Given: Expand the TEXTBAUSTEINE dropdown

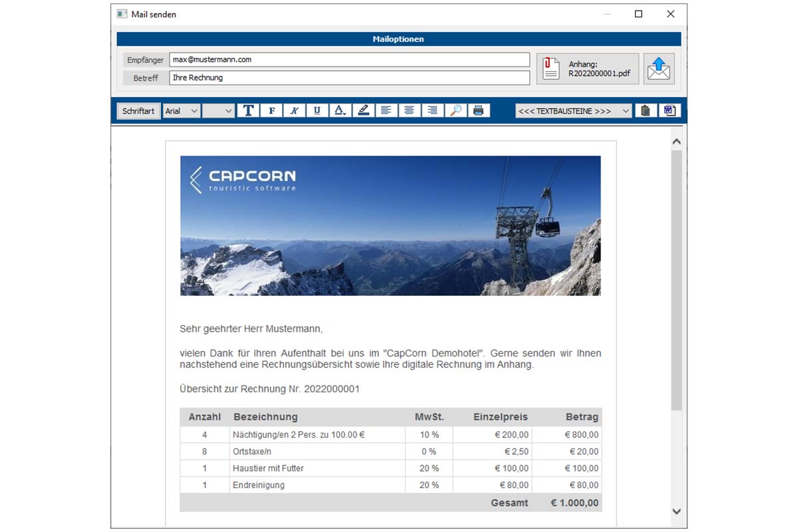Looking at the screenshot, I should tap(573, 111).
